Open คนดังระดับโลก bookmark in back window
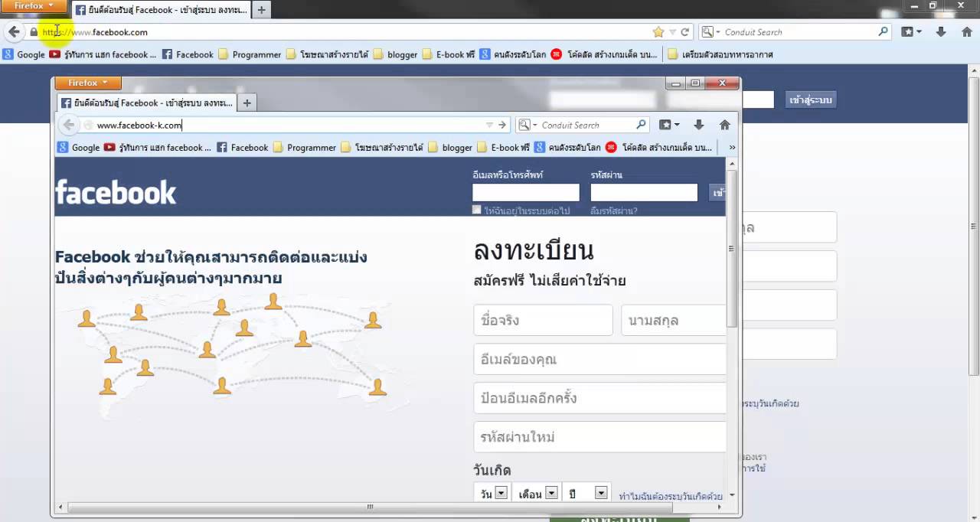 pos(513,54)
